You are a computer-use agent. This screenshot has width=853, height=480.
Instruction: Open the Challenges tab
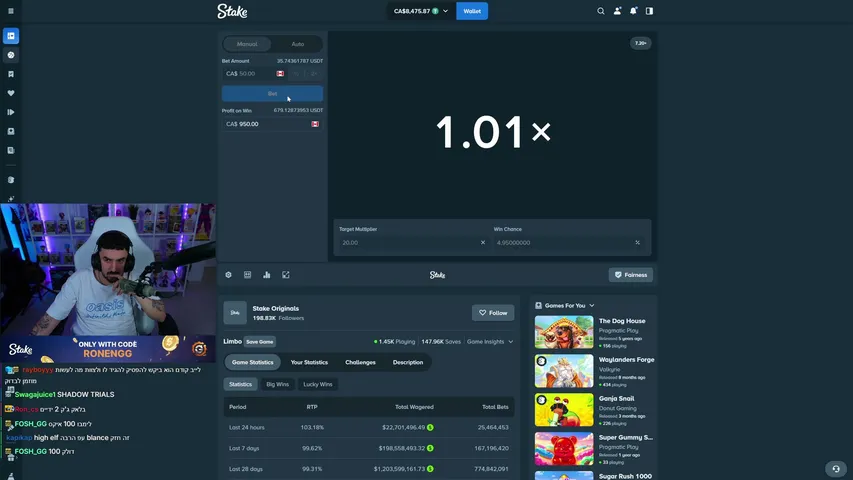tap(360, 362)
